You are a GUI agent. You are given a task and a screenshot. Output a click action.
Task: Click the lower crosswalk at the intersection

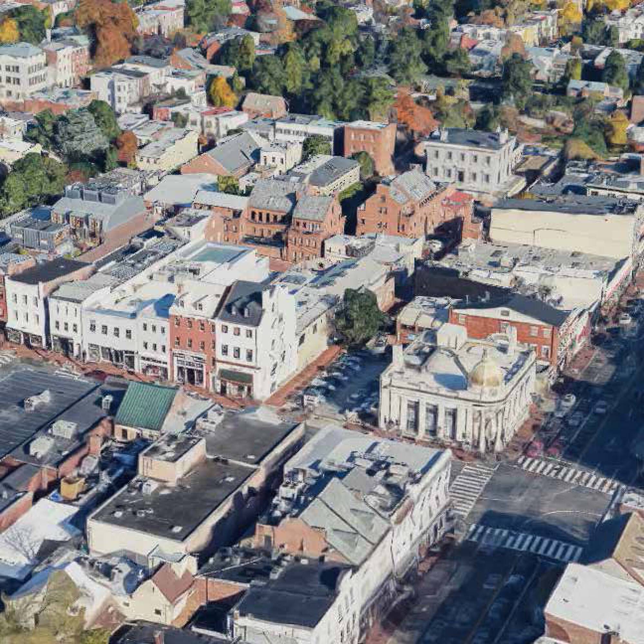tap(527, 541)
